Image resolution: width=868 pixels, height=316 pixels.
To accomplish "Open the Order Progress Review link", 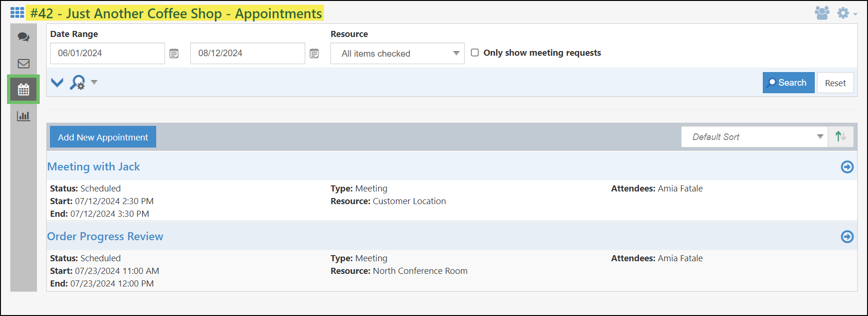I will click(x=105, y=236).
